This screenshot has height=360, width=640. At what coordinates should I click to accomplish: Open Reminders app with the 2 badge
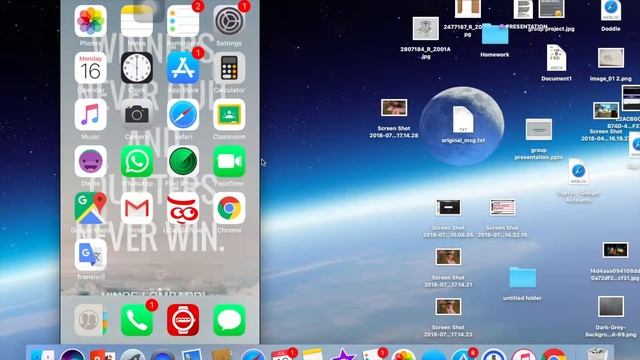click(183, 21)
